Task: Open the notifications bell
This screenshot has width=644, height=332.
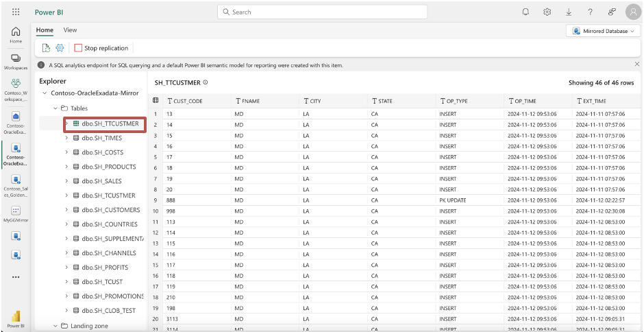Action: (x=525, y=12)
